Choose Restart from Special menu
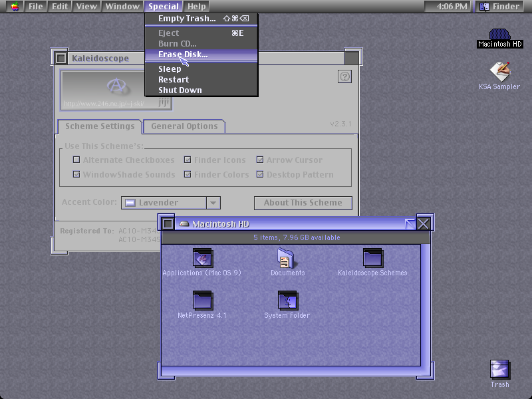This screenshot has width=532, height=399. coord(201,79)
